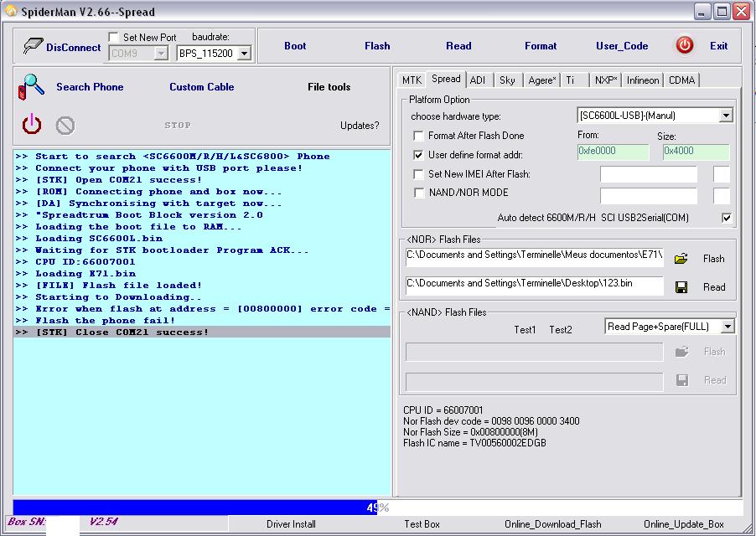756x536 pixels.
Task: Click Driver Install in status bar
Action: point(291,524)
